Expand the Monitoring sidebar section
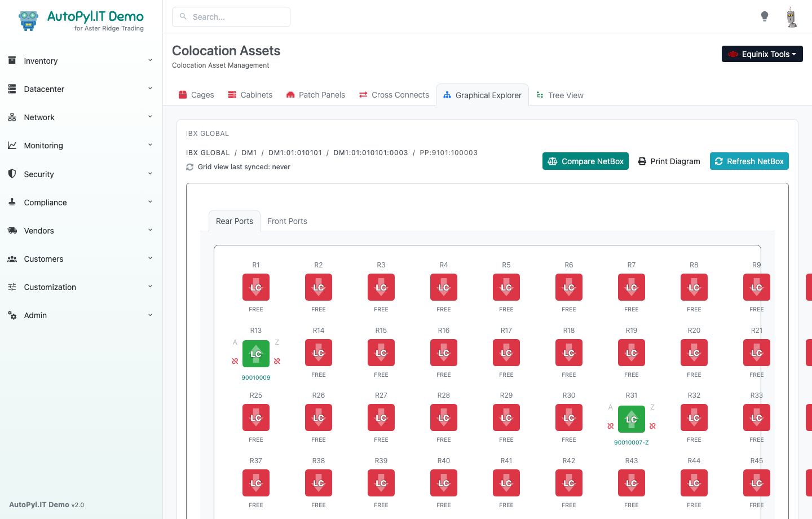This screenshot has width=812, height=519. (x=81, y=146)
